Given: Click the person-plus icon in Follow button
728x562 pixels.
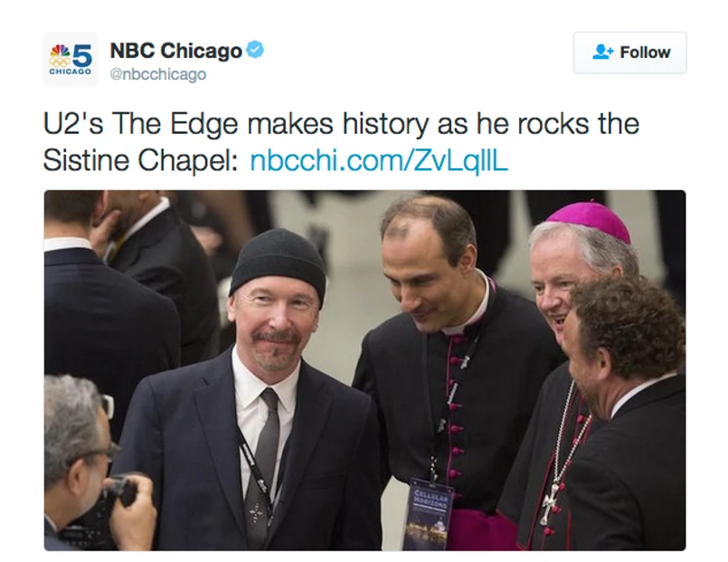Looking at the screenshot, I should 602,52.
